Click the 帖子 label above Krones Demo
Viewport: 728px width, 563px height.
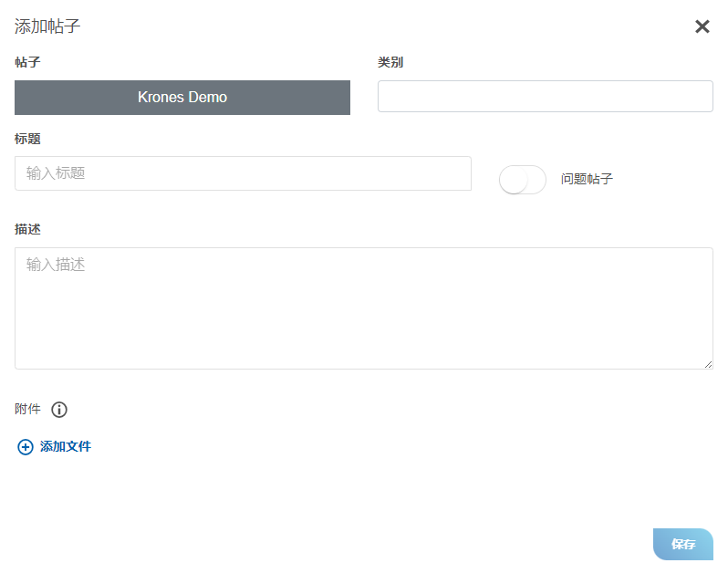27,63
